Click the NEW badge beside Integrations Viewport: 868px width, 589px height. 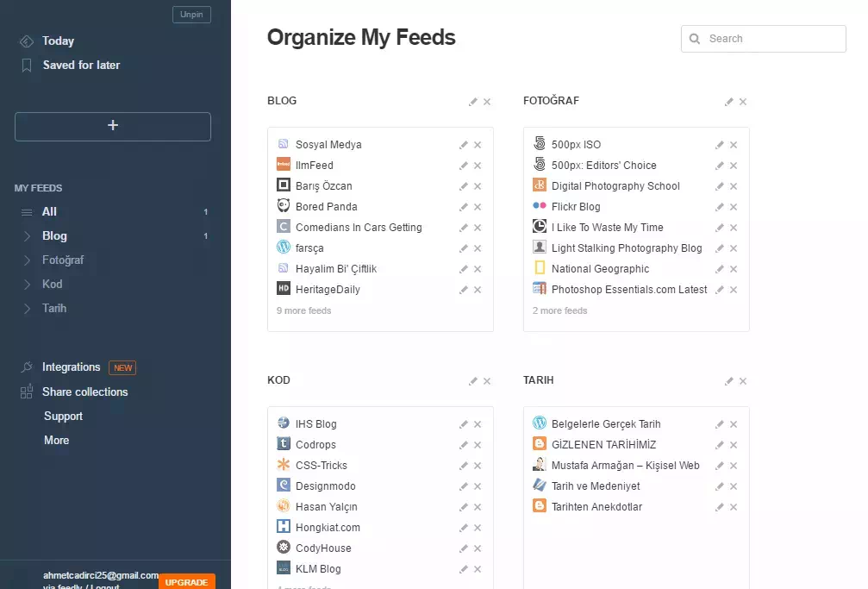[122, 367]
